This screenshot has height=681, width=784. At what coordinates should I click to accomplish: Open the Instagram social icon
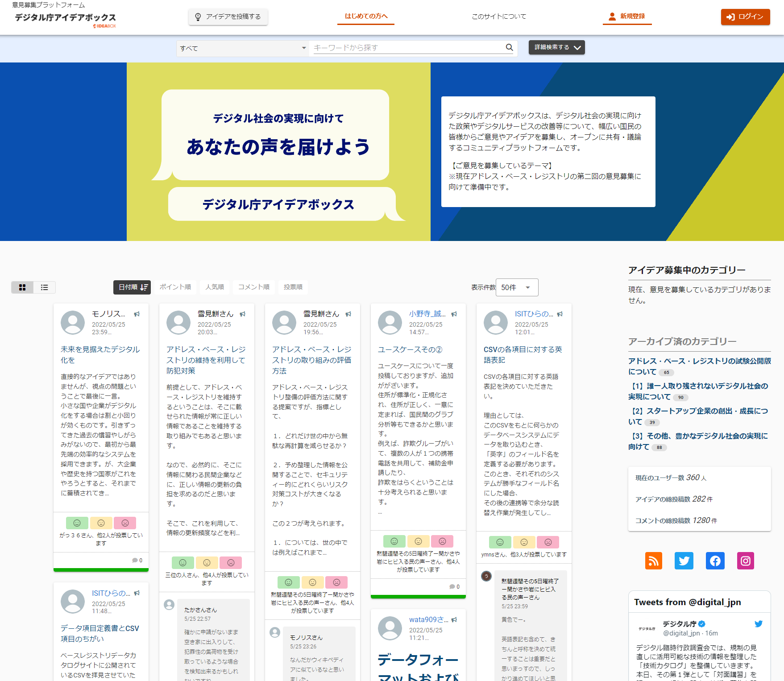point(746,561)
